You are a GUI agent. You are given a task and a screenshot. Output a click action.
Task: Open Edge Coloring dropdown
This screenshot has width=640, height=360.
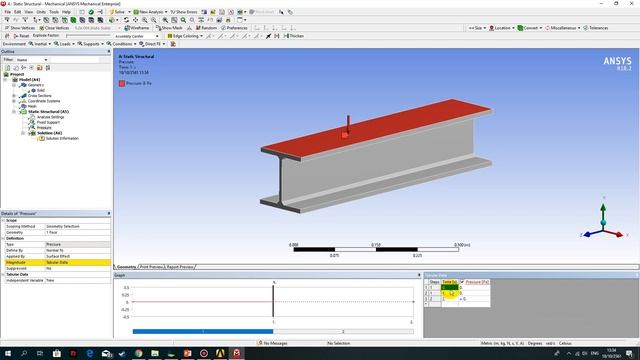(185, 36)
